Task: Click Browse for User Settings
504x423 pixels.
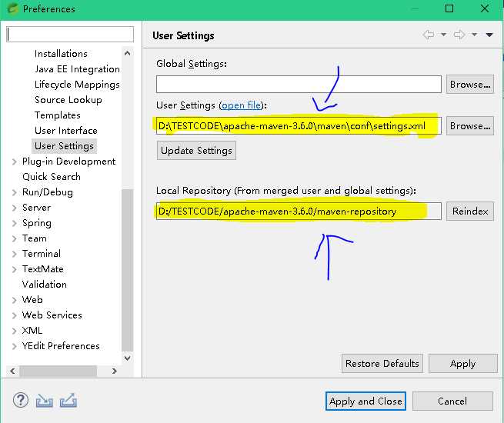Action: pos(470,126)
